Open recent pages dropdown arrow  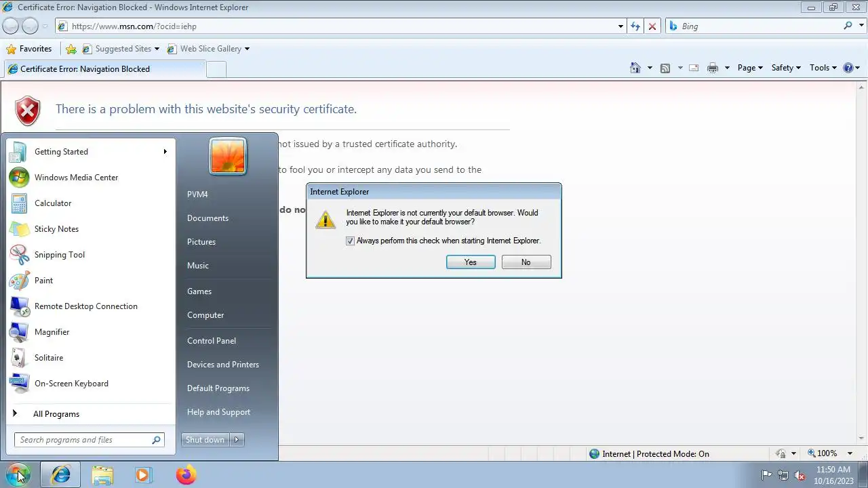[45, 26]
